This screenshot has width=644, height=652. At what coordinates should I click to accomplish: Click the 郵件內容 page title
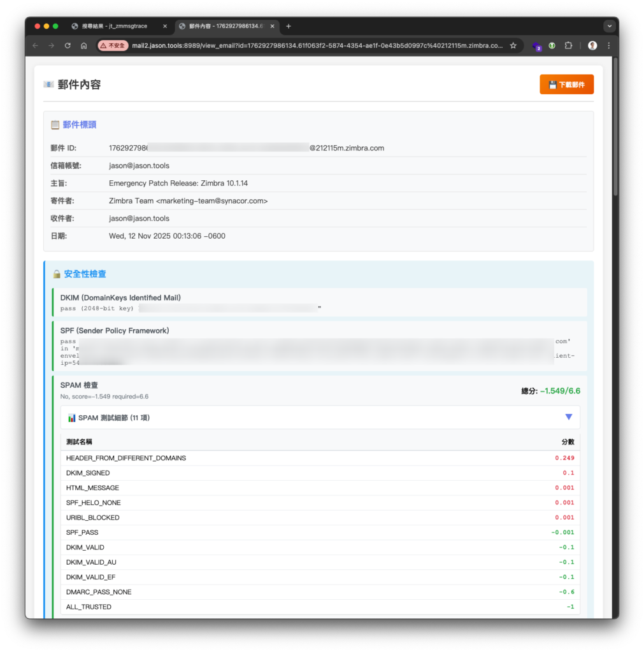(x=79, y=85)
